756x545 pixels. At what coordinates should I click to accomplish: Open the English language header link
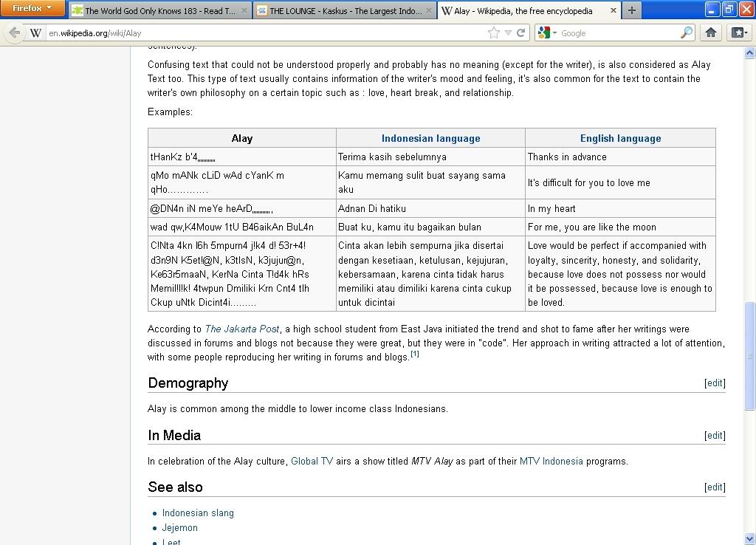pyautogui.click(x=620, y=138)
